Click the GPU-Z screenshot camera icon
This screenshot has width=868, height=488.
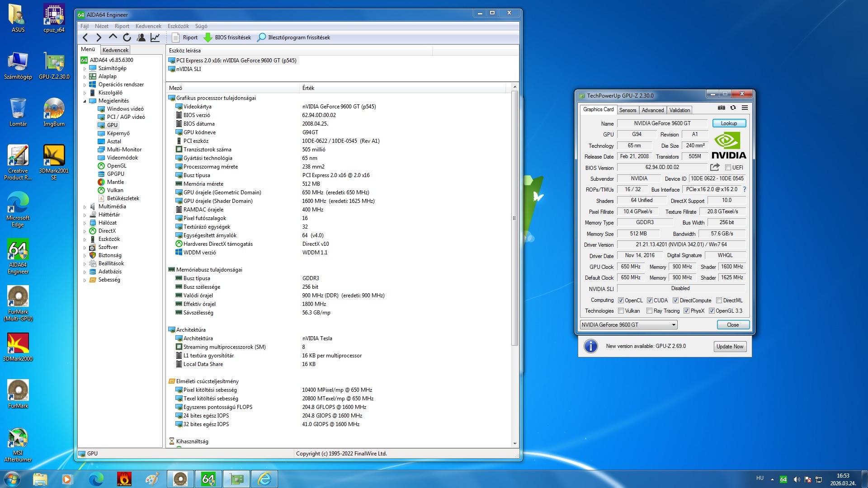tap(721, 108)
